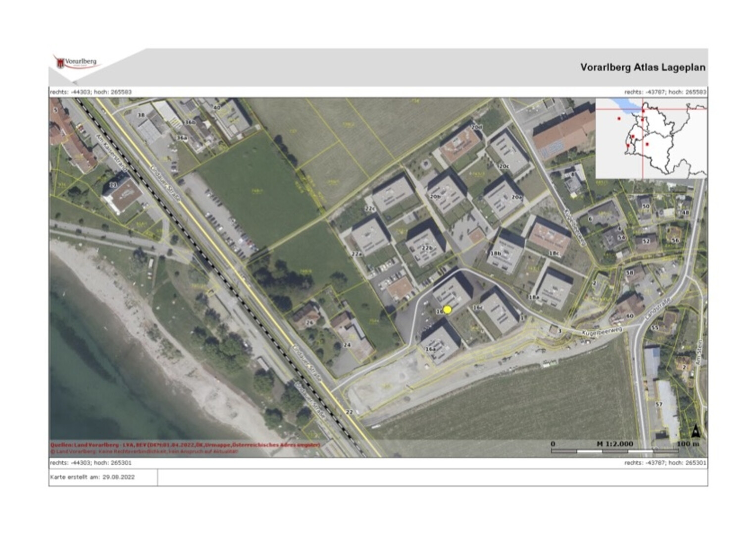The width and height of the screenshot is (756, 535).
Task: Select the Vorarlberg Atlas Lageplan title
Action: pyautogui.click(x=642, y=67)
